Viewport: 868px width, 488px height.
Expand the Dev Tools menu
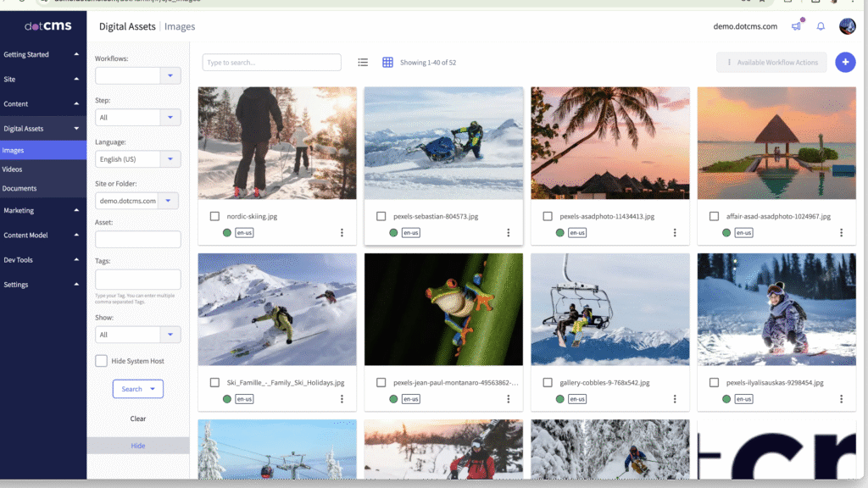click(x=42, y=260)
